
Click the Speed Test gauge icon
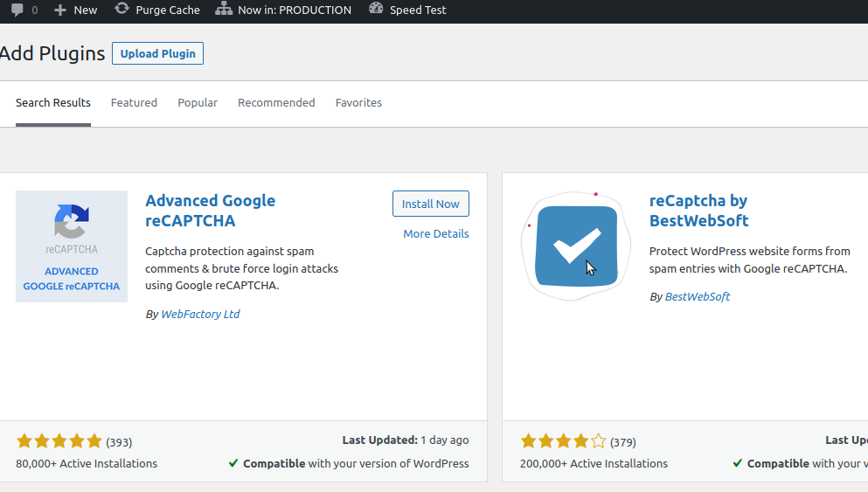point(376,9)
